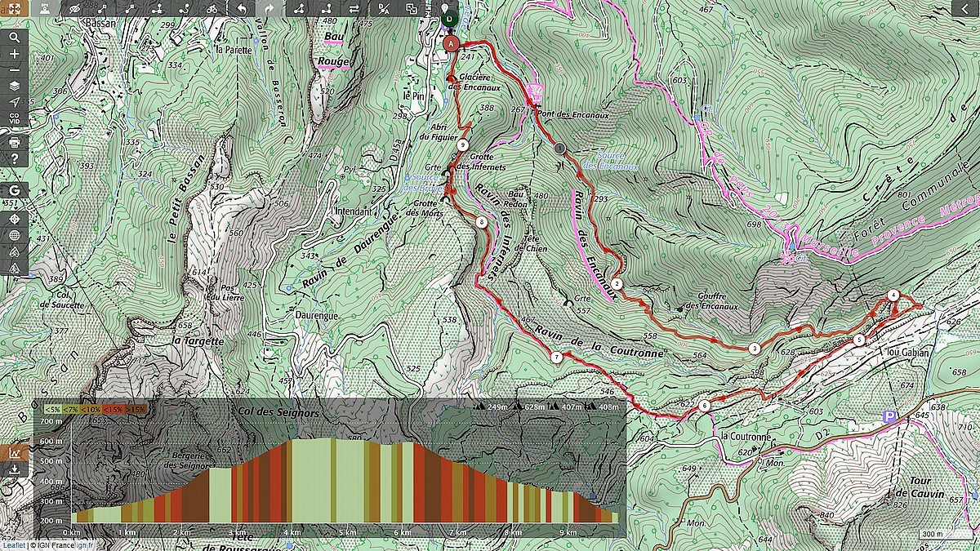This screenshot has height=551, width=980.
Task: Toggle the fullscreen mode icon
Action: tap(14, 9)
